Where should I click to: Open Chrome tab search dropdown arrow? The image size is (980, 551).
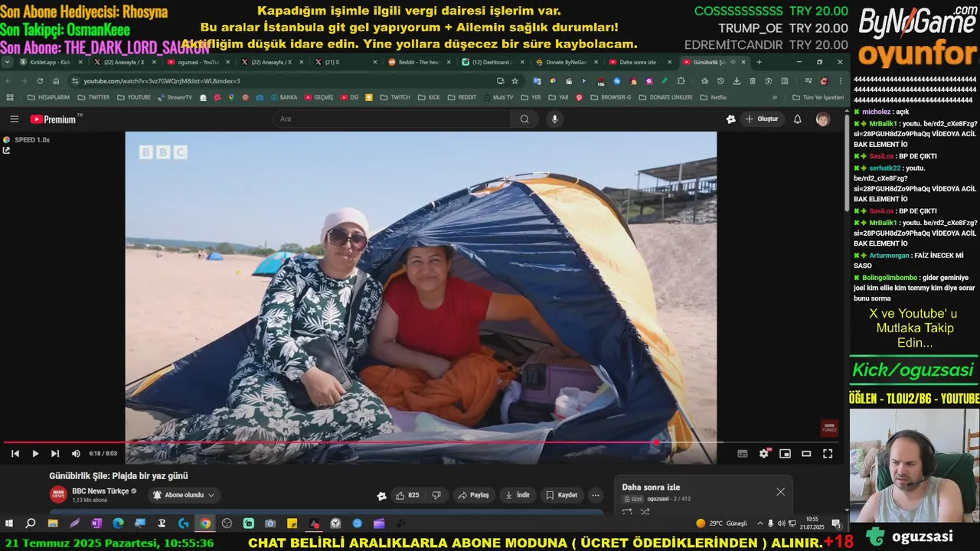8,62
